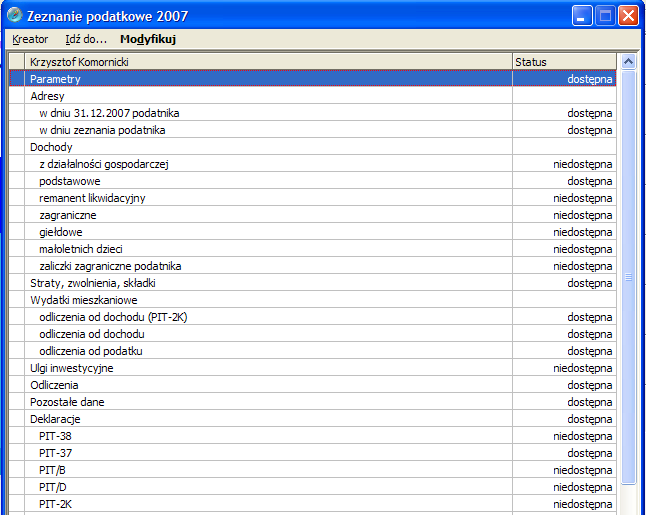Select row 'w dniu zeznania podatnika'

click(313, 130)
